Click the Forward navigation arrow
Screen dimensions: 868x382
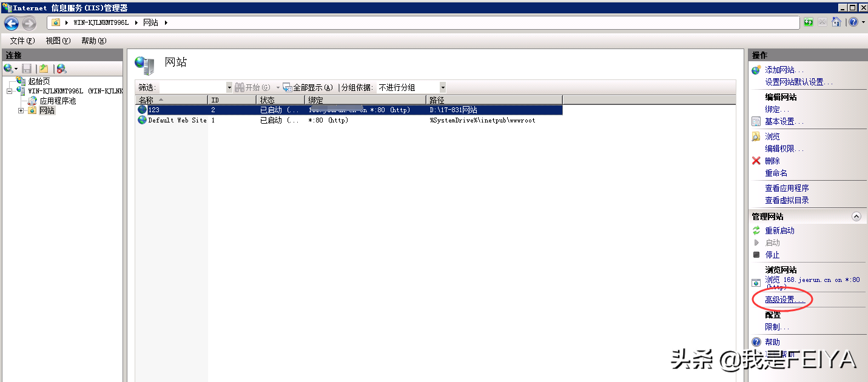click(x=29, y=23)
